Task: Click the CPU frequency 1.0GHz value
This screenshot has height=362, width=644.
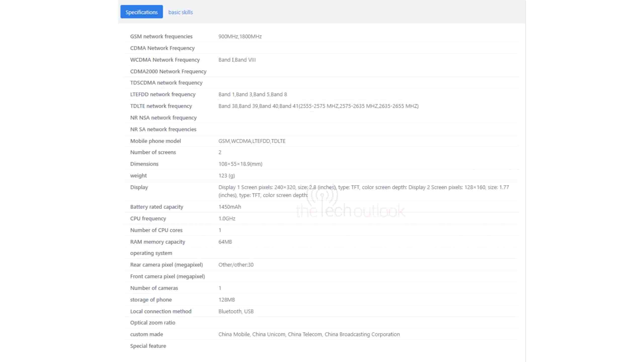Action: coord(227,218)
